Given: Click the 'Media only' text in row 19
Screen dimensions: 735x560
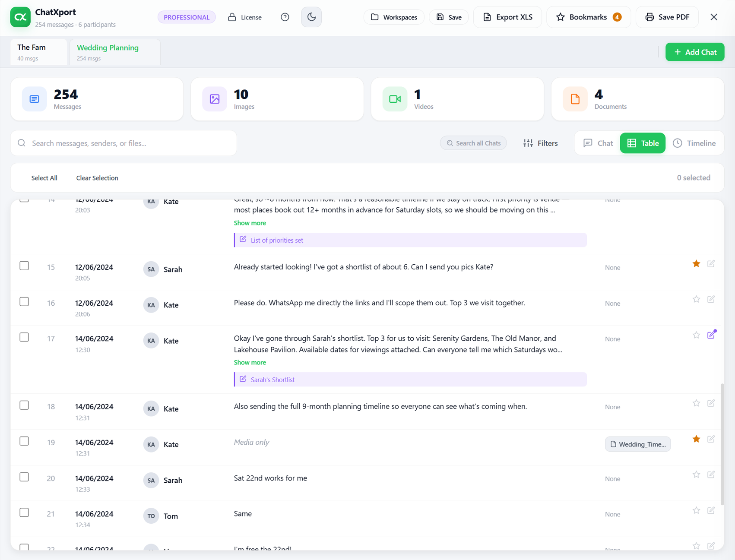Looking at the screenshot, I should 251,442.
